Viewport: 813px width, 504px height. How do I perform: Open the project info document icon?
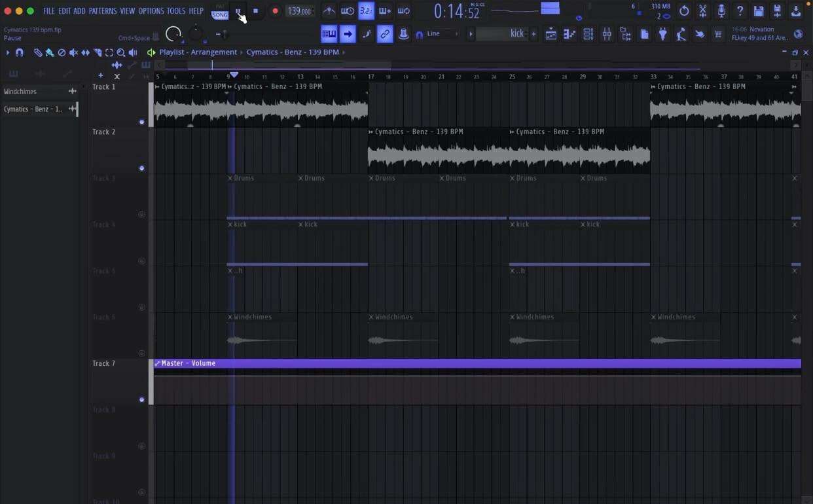tap(644, 34)
